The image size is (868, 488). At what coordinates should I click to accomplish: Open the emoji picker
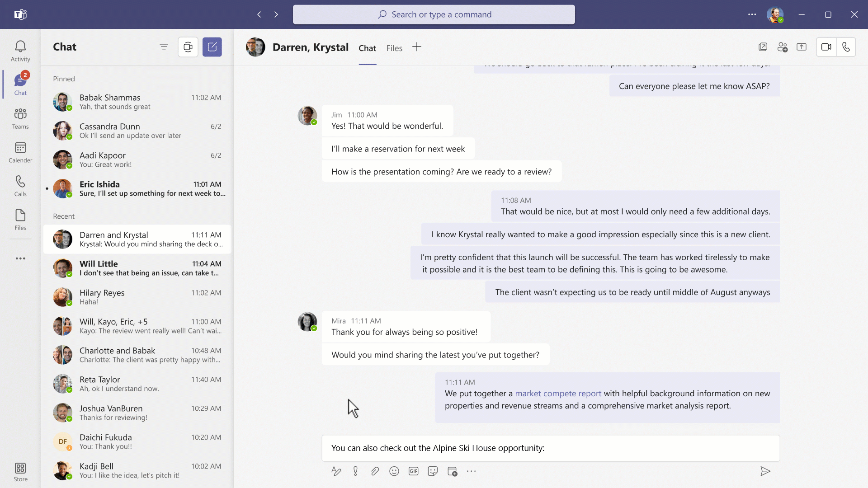[x=394, y=471]
